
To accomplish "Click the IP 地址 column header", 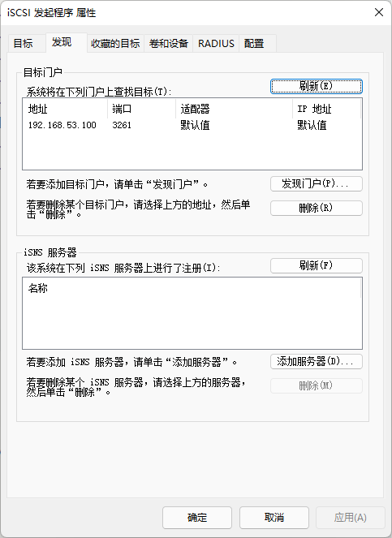I will [x=327, y=109].
